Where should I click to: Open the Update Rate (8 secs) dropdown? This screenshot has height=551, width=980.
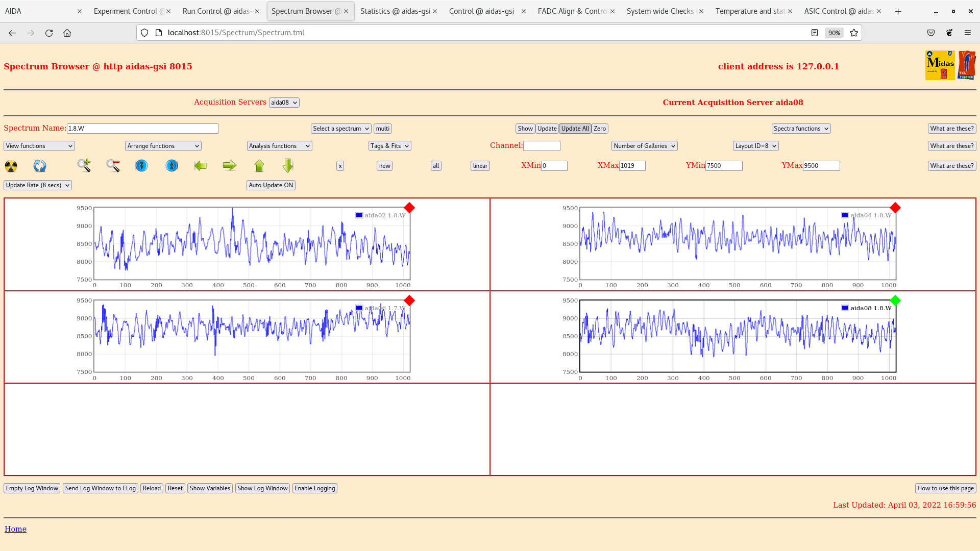[x=38, y=185]
